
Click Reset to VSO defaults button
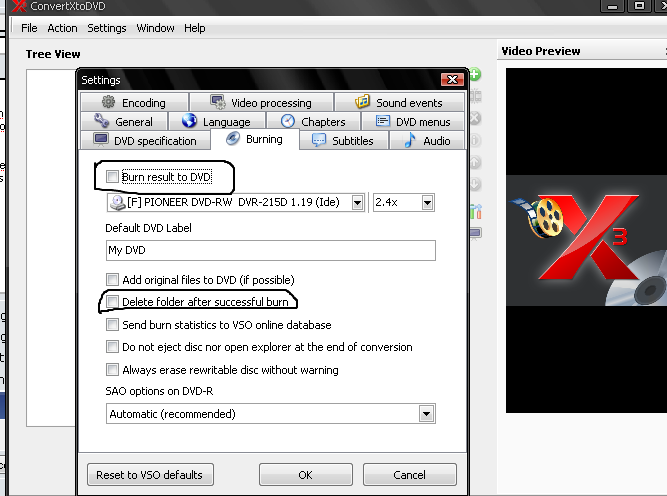point(150,474)
